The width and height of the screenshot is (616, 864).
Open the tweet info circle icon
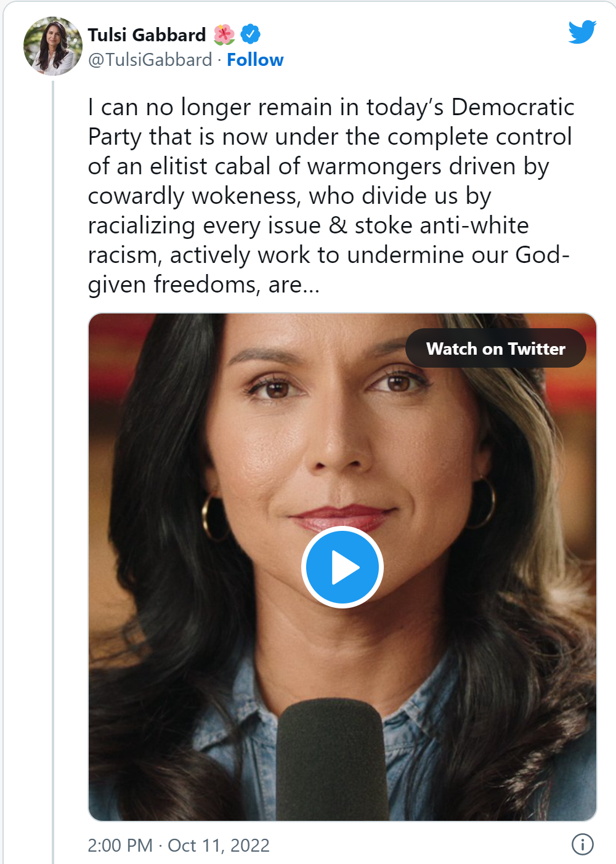(582, 844)
